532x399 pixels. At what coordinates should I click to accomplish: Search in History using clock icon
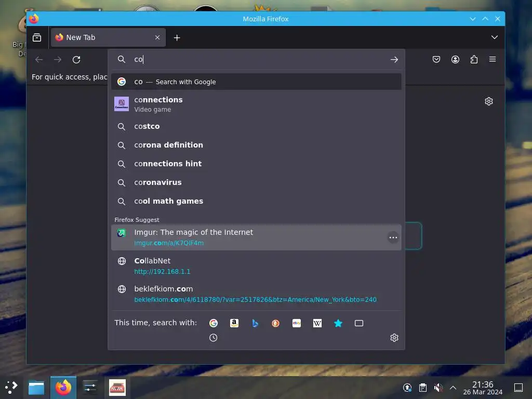click(x=213, y=338)
